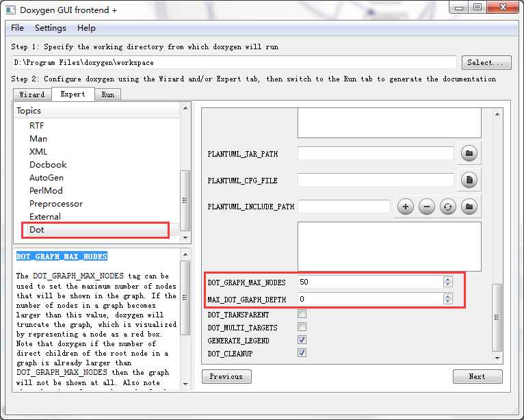Increase MAX_DOT_GRAPH_DEPTH with up arrow
Image resolution: width=524 pixels, height=420 pixels.
(448, 296)
